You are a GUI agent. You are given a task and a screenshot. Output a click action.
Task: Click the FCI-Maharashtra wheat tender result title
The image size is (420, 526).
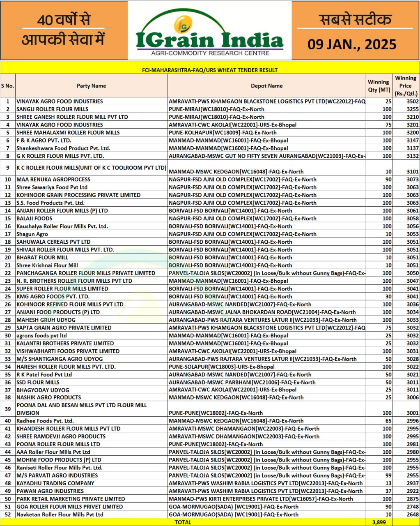click(210, 70)
